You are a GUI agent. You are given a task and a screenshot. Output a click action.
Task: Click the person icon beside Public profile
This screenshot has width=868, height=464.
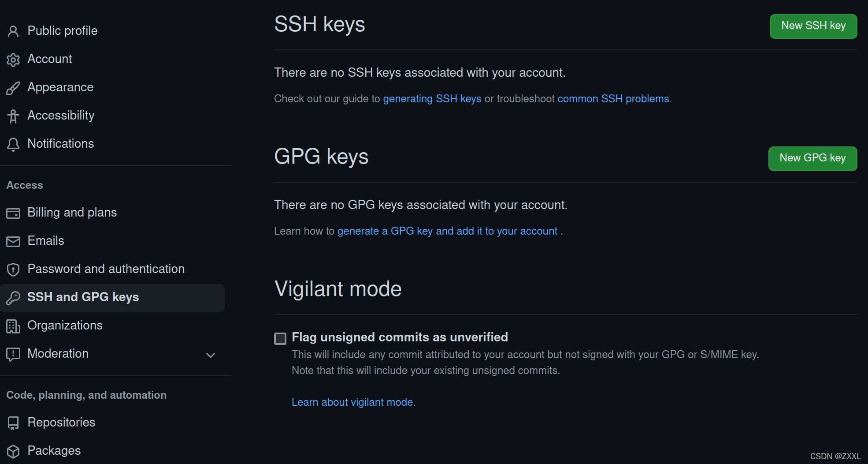[13, 31]
